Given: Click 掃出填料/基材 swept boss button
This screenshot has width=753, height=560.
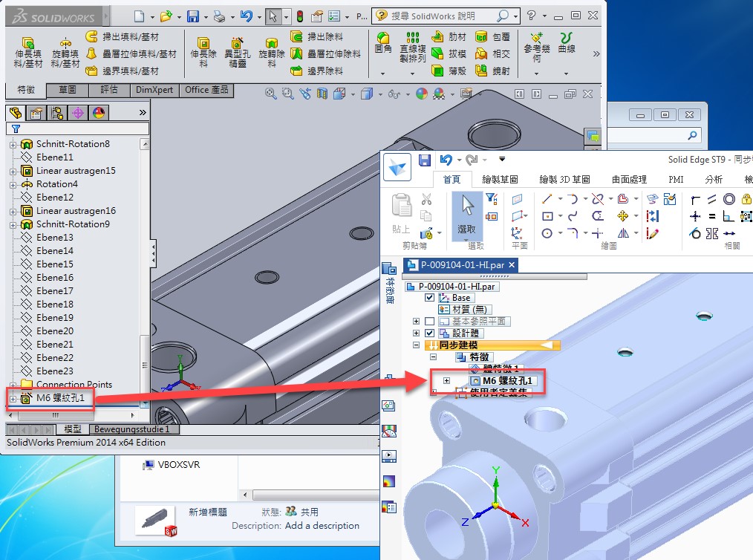Looking at the screenshot, I should tap(122, 36).
